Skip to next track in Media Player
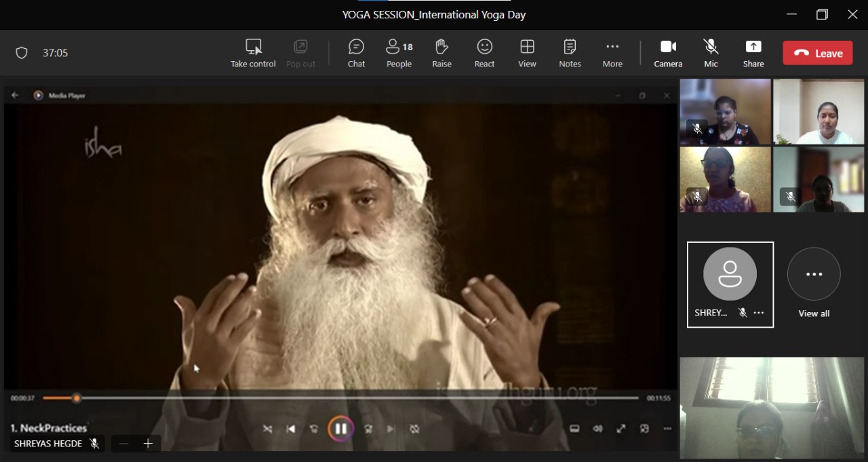The image size is (868, 462). point(391,429)
